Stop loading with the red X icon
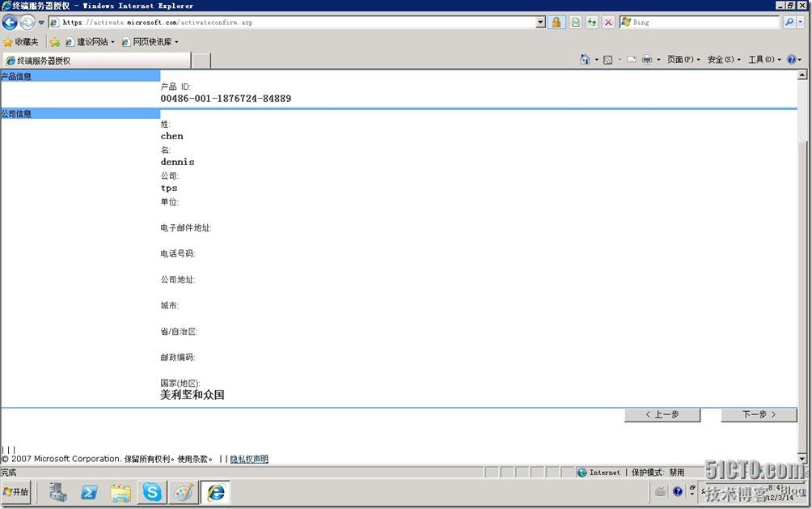 coord(608,23)
